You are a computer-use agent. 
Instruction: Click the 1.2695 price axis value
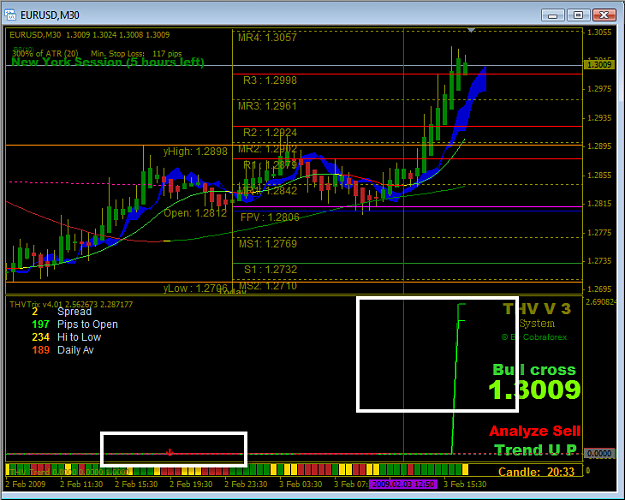tap(599, 289)
